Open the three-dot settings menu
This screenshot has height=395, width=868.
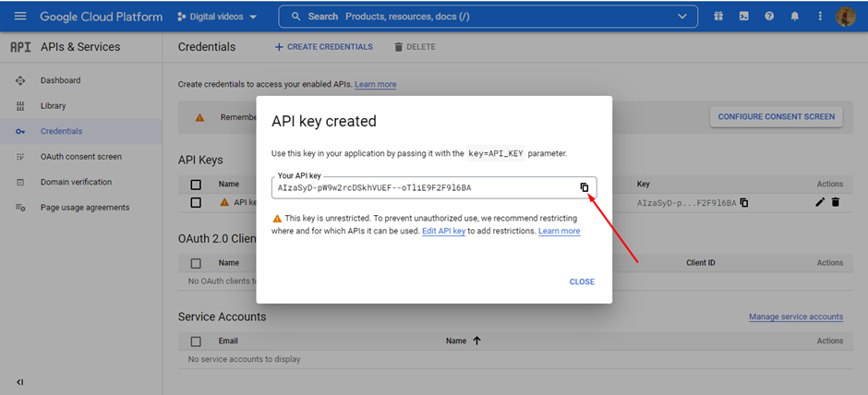[820, 16]
